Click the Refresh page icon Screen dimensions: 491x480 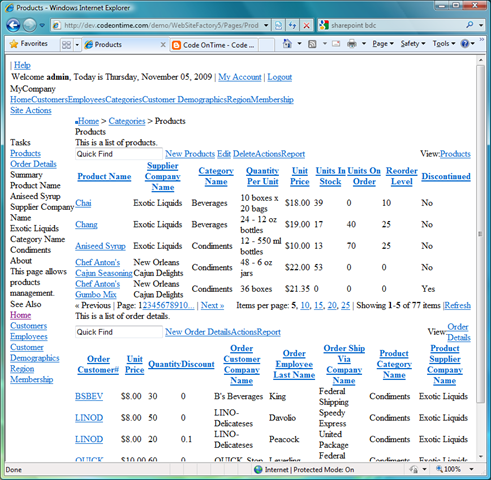(x=292, y=25)
